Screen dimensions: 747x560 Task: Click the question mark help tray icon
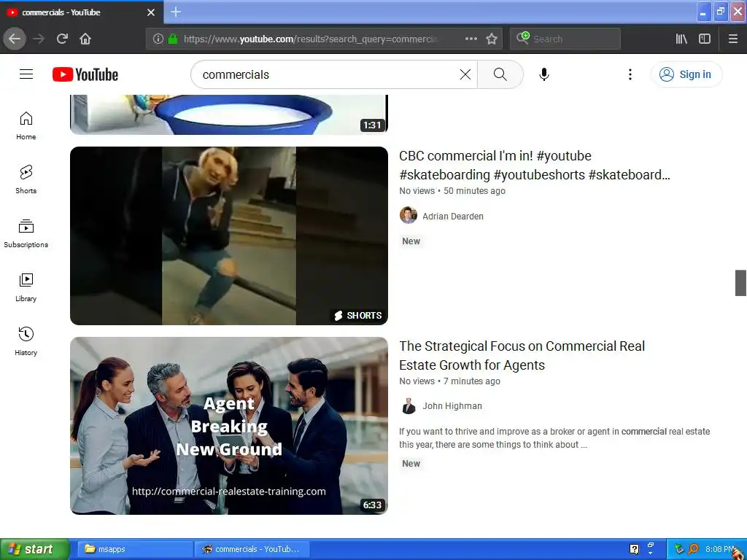[x=634, y=549]
